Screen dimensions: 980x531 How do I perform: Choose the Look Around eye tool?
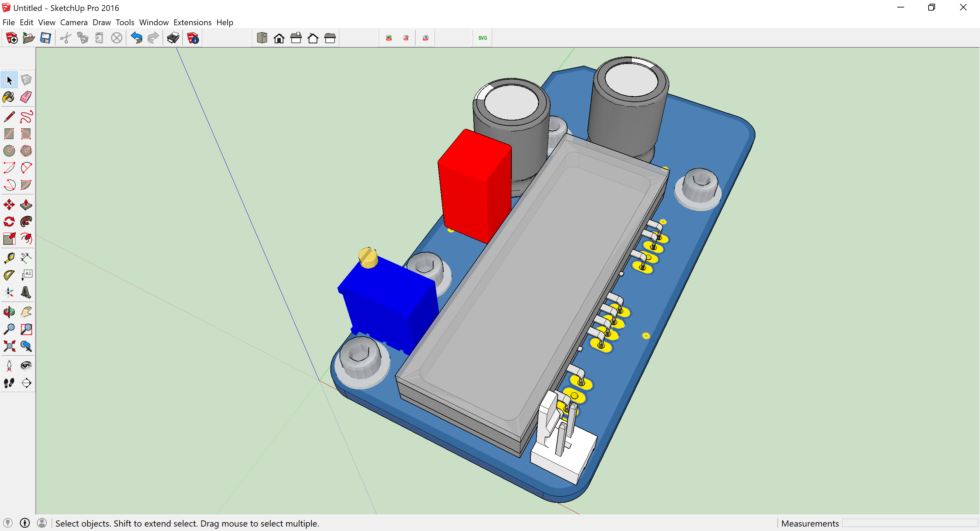(26, 366)
